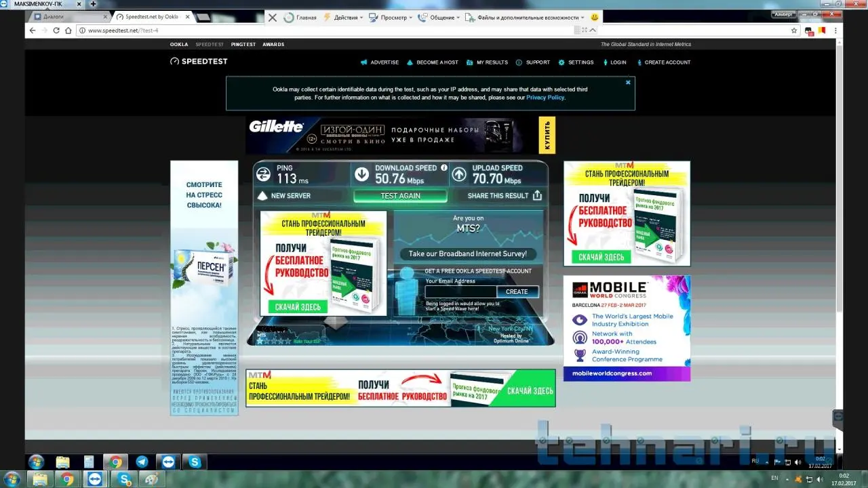
Task: Reload the Speedtest page
Action: click(x=56, y=30)
